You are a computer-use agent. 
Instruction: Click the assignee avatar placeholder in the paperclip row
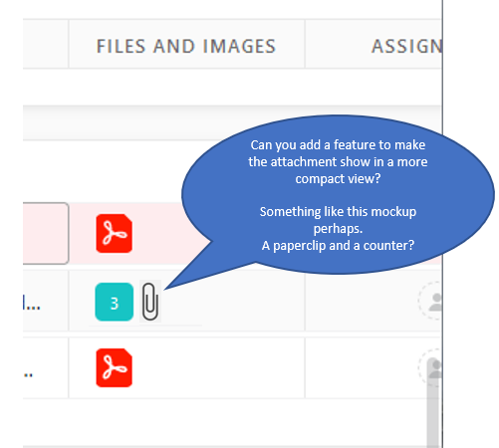point(430,301)
